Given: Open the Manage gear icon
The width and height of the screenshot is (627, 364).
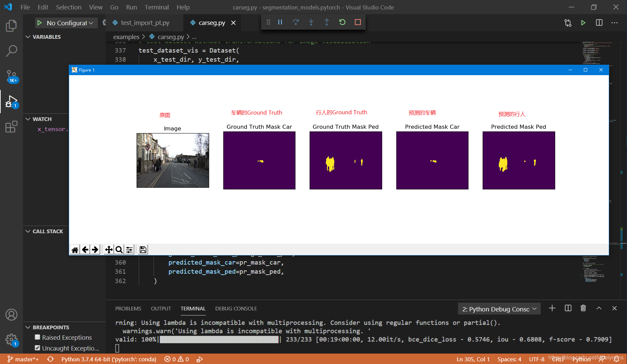Looking at the screenshot, I should coord(11,339).
